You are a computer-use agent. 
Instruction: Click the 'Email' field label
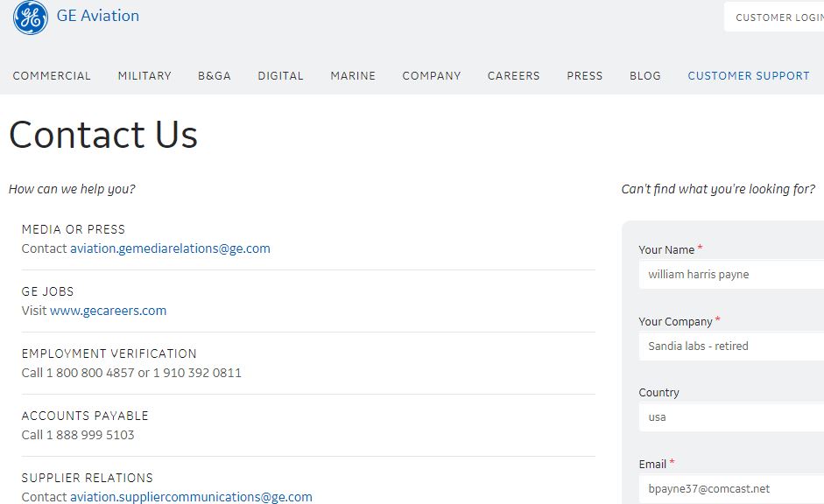pyautogui.click(x=652, y=464)
